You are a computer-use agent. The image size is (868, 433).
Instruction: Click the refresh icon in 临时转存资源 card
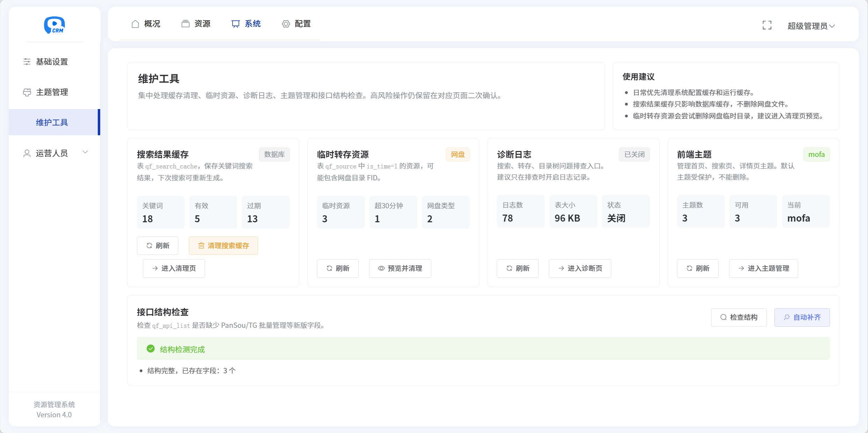329,268
